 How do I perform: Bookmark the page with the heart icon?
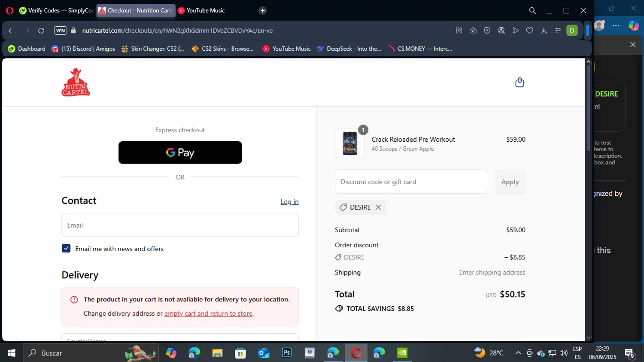(530, 30)
